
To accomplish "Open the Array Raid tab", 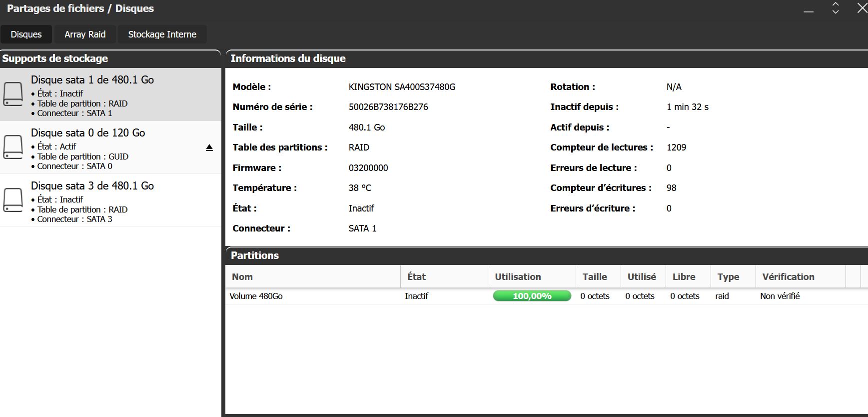I will (85, 34).
